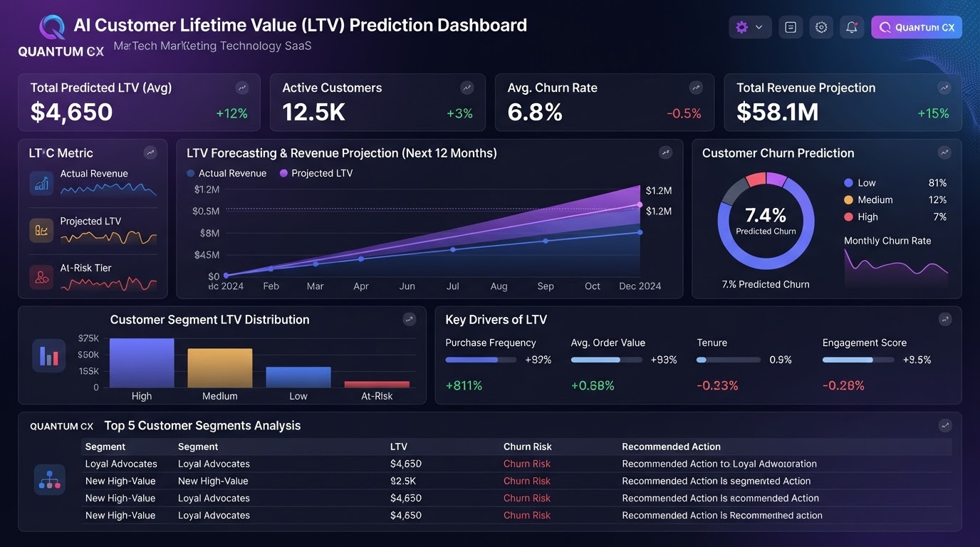Expand the Total Revenue Projection card
980x547 pixels.
pyautogui.click(x=944, y=88)
